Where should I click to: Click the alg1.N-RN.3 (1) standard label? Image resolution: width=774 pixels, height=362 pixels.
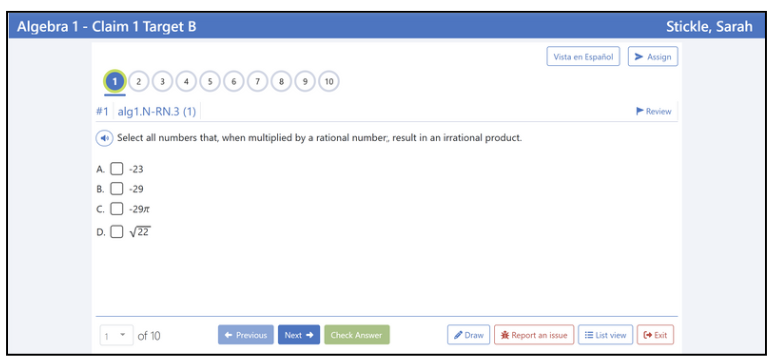tap(157, 112)
